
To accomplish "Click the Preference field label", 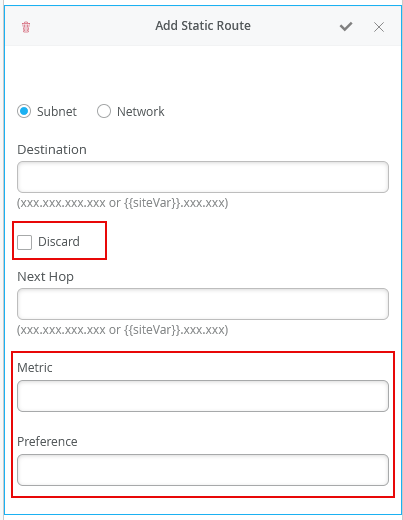I will click(47, 442).
